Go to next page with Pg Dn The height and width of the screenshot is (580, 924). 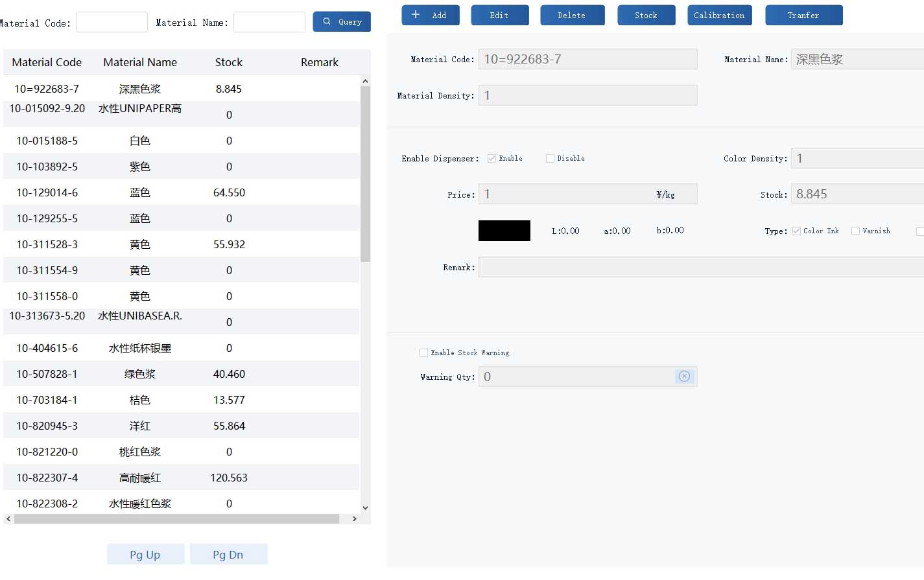[x=229, y=554]
